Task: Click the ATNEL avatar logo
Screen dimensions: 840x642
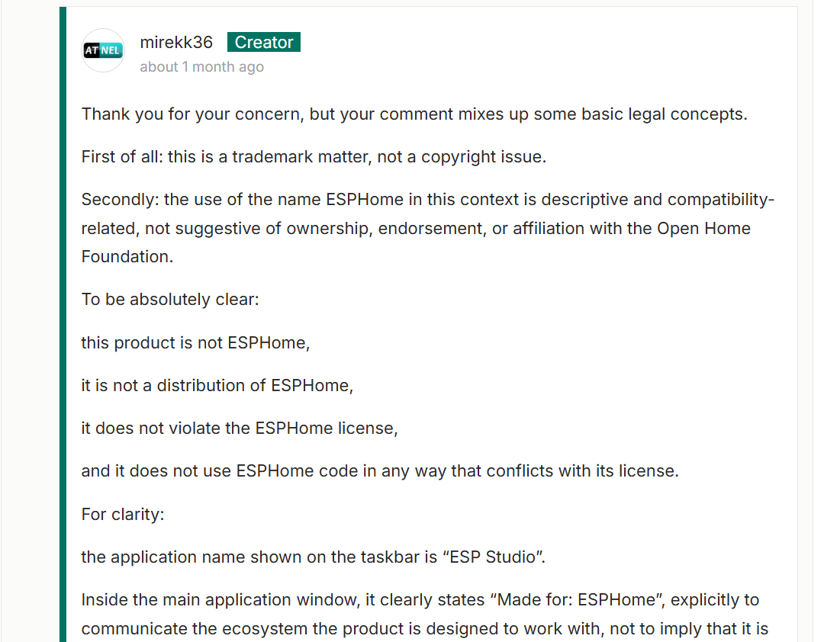Action: point(103,51)
